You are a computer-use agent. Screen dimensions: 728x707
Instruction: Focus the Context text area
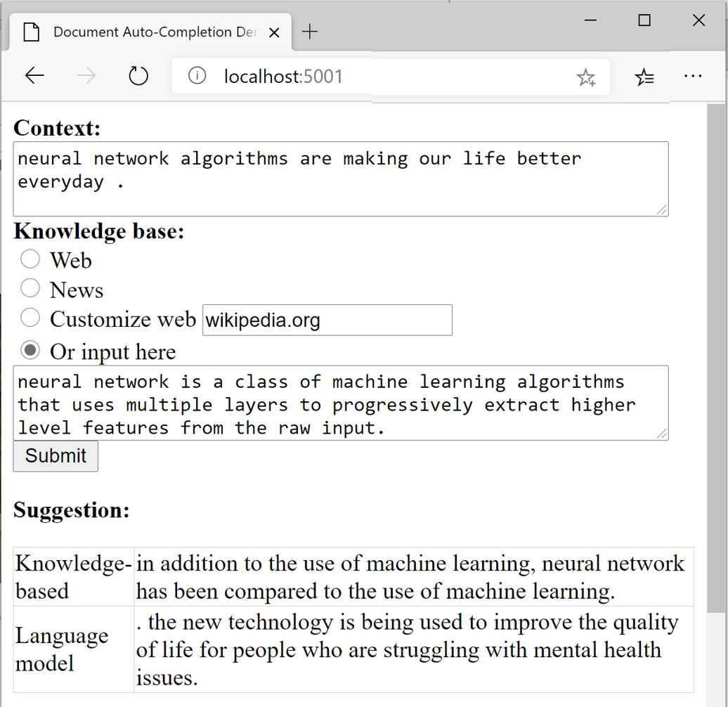(x=341, y=179)
